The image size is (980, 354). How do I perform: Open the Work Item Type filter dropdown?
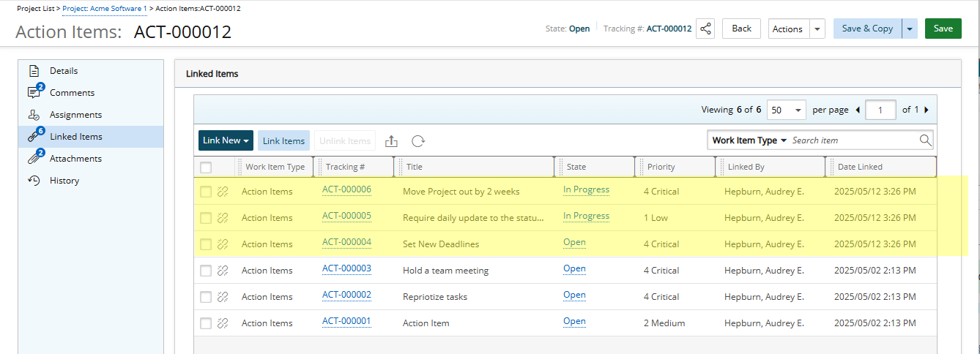point(749,140)
